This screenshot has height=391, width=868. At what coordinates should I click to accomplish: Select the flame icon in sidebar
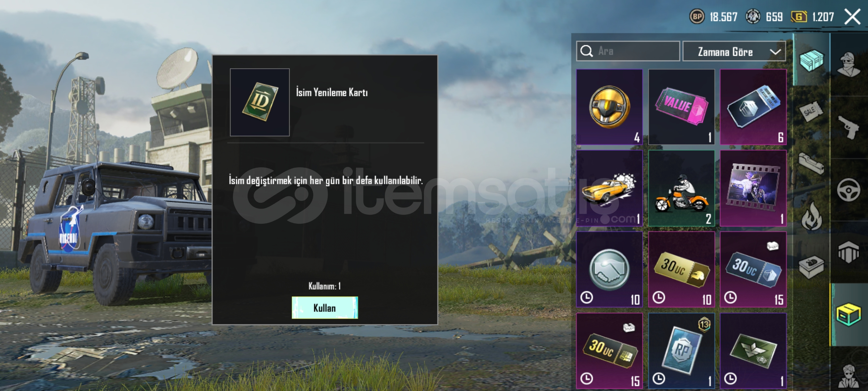coord(812,216)
